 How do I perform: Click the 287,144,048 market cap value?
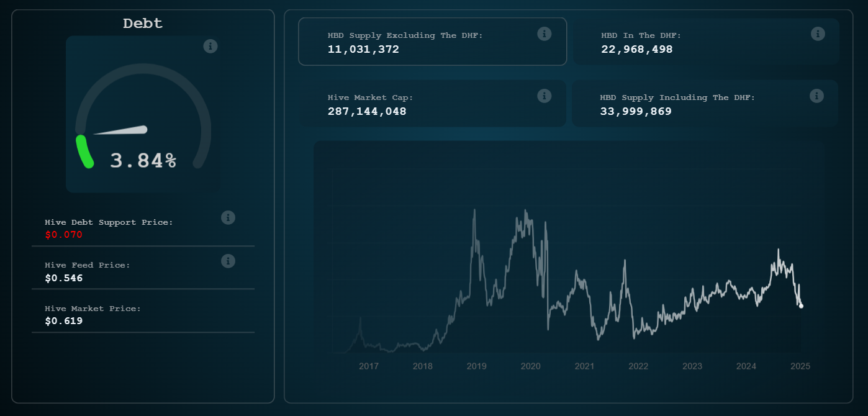click(367, 111)
